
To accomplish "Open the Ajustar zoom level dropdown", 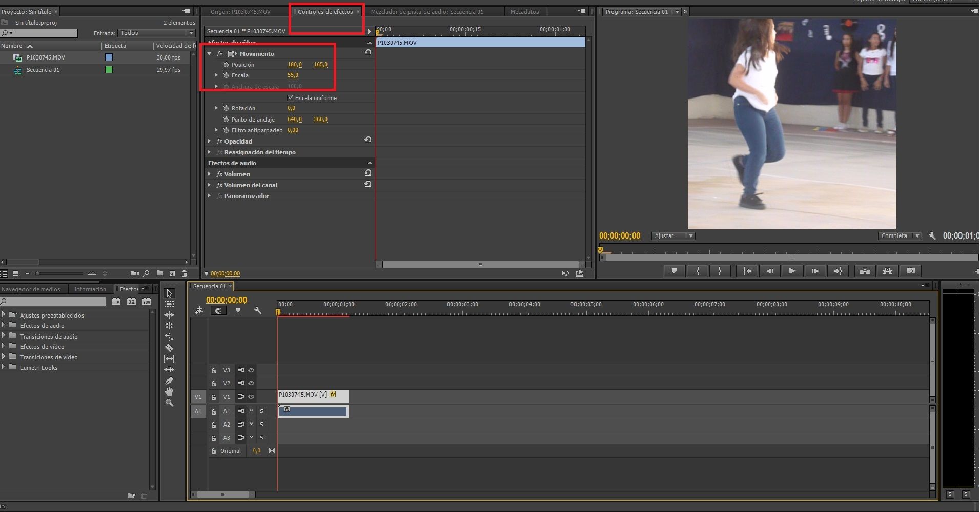I will coord(673,236).
